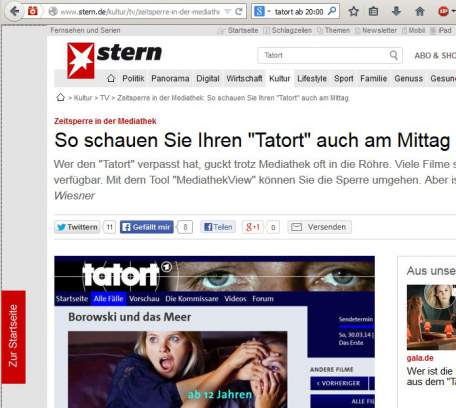Open the Alle Fälle tab in the Tatort image
Image resolution: width=456 pixels, height=408 pixels.
(x=108, y=299)
